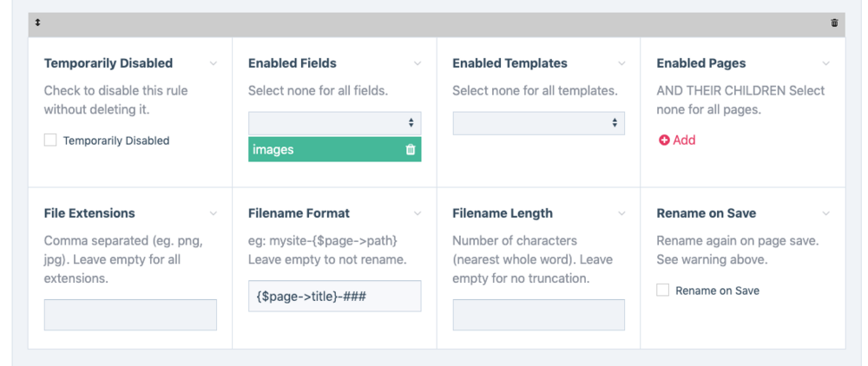Delete this rule with the header trash icon
868x366 pixels.
coord(834,23)
